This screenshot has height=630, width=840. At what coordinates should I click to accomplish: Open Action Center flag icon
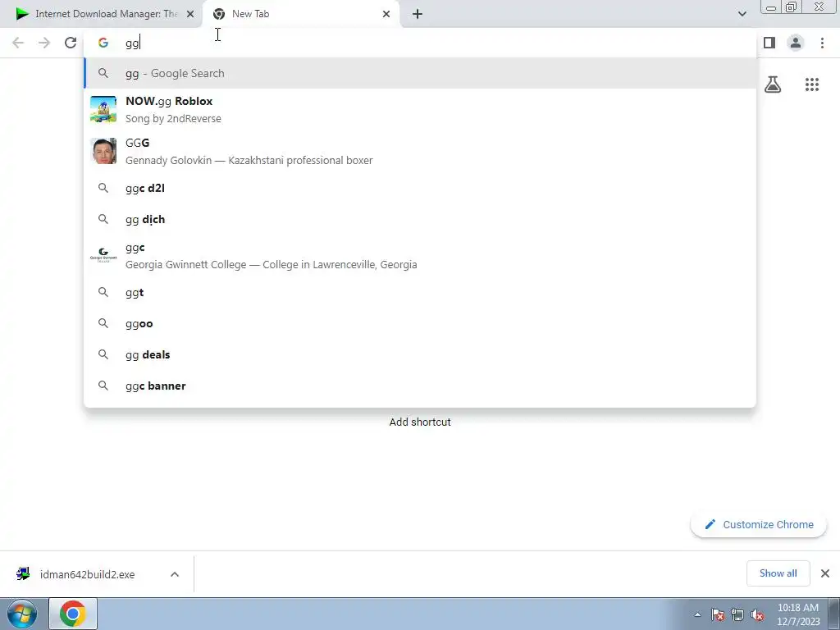click(x=718, y=614)
